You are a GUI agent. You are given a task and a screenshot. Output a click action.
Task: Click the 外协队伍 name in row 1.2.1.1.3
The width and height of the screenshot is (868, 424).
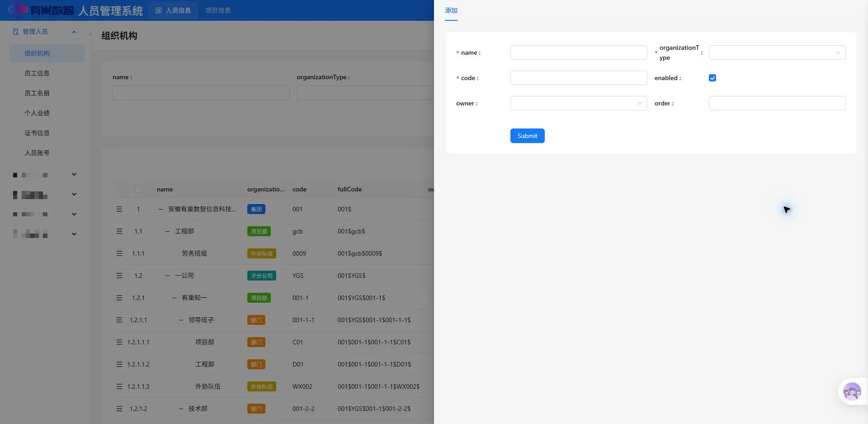coord(208,386)
